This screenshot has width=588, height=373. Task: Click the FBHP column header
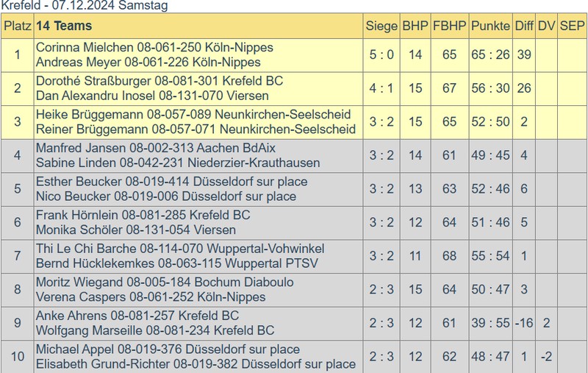[450, 26]
